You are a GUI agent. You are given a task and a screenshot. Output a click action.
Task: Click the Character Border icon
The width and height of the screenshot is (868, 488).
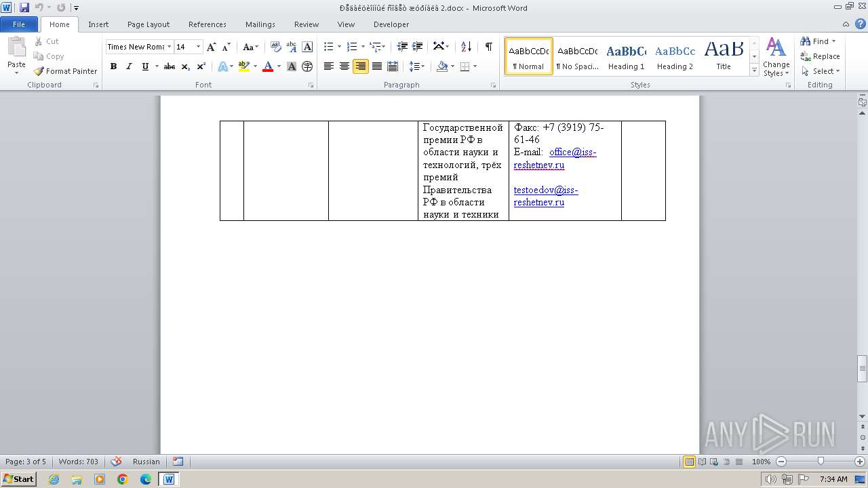307,47
